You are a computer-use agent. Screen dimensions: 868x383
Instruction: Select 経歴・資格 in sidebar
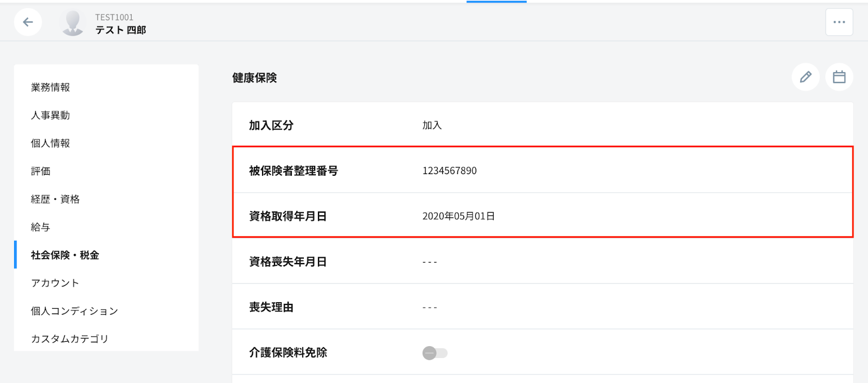tap(55, 199)
